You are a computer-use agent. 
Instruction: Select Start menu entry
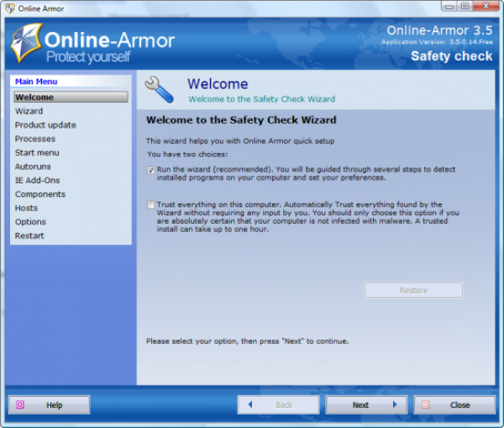[37, 152]
